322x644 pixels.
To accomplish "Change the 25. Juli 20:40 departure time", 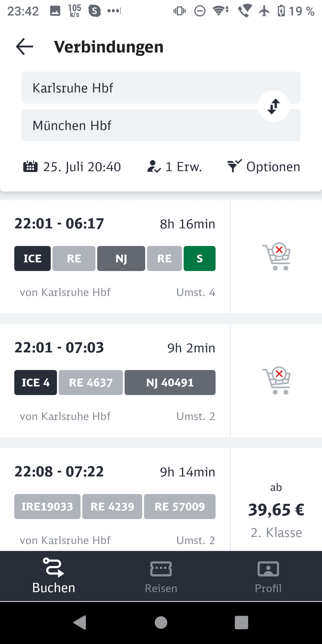I will coord(82,167).
